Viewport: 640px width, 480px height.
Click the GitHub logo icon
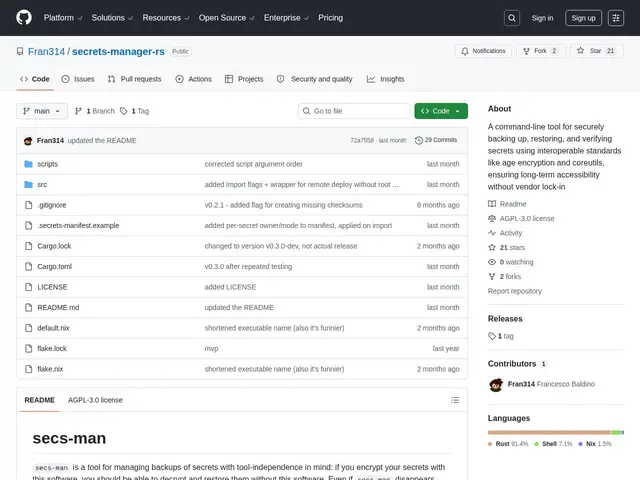click(x=24, y=18)
